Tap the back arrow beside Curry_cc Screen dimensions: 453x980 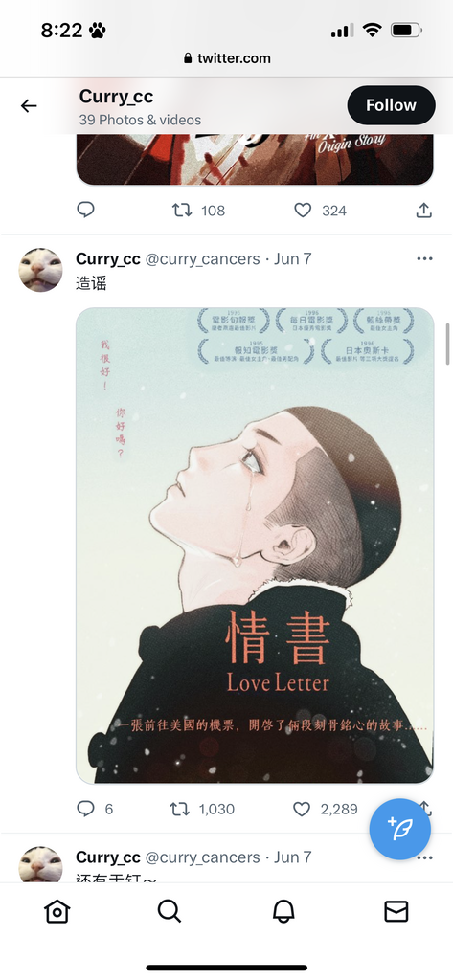pos(29,105)
